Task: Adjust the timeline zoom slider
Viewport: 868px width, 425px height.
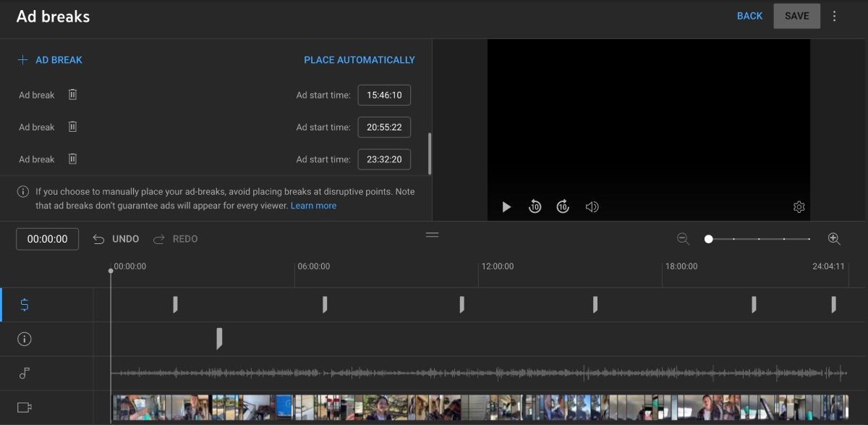Action: [x=709, y=237]
